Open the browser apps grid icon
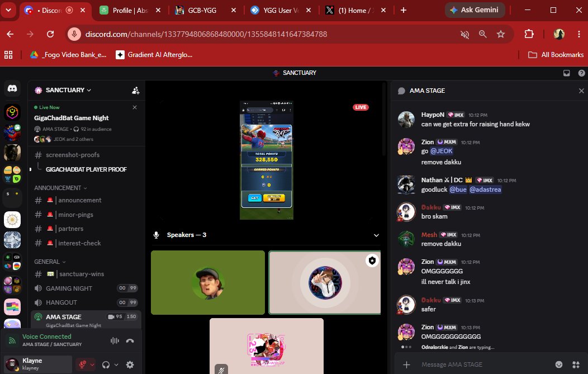588x374 pixels. (8, 55)
